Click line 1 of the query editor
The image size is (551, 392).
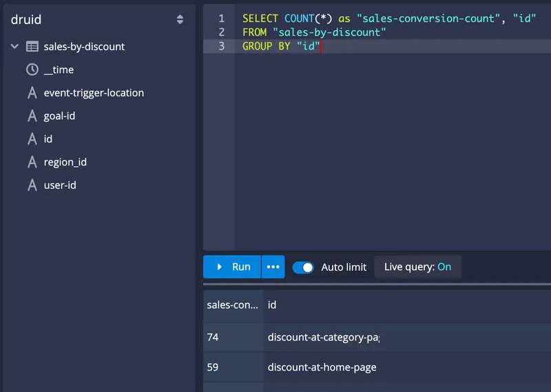pos(389,19)
